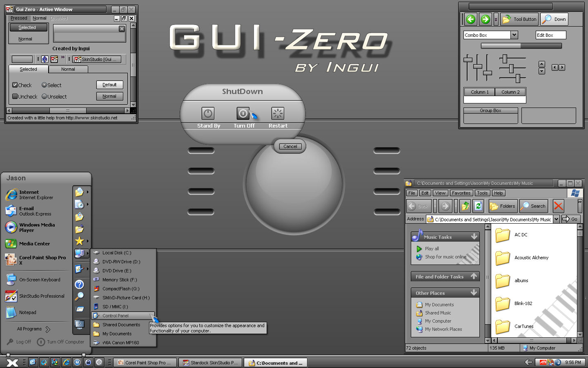Screen dimensions: 588x368
Task: Select the Unselect radio button
Action: click(44, 96)
